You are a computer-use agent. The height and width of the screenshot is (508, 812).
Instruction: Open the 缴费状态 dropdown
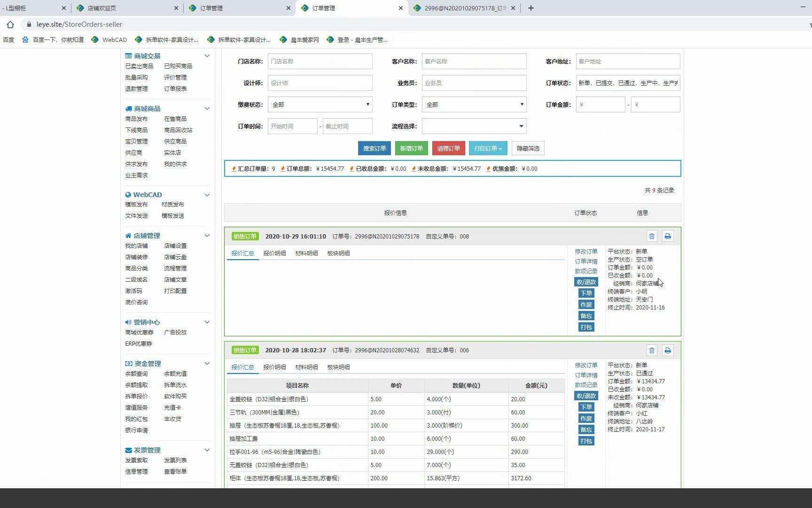(320, 104)
